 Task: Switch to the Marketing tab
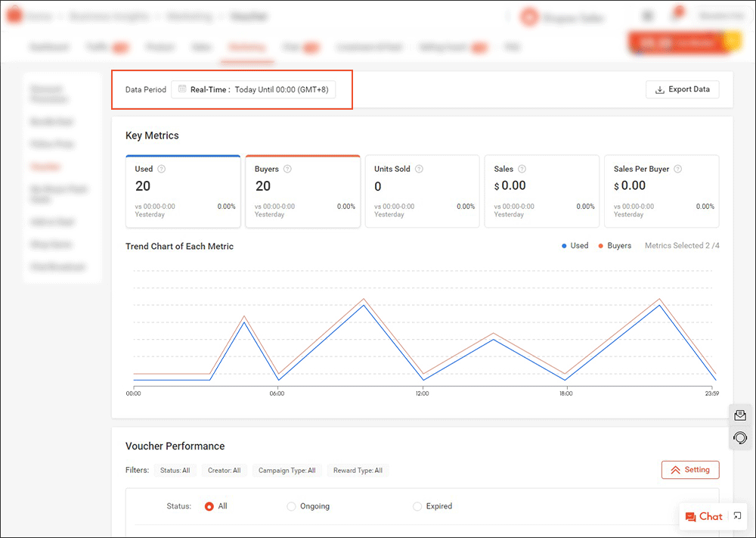(246, 47)
